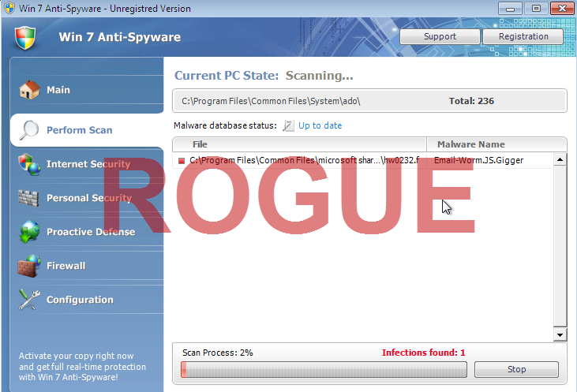
Task: Open Proactive Defense globe icon
Action: coord(29,232)
